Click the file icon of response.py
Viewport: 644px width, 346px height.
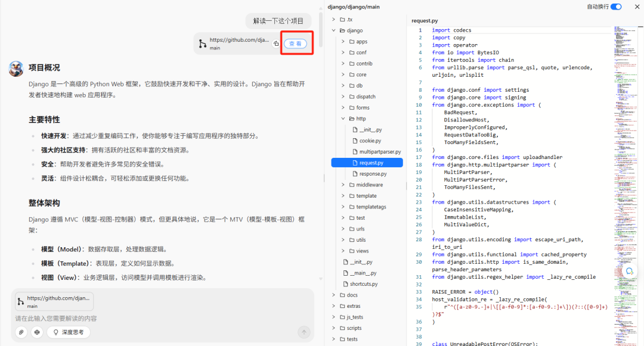pyautogui.click(x=355, y=174)
